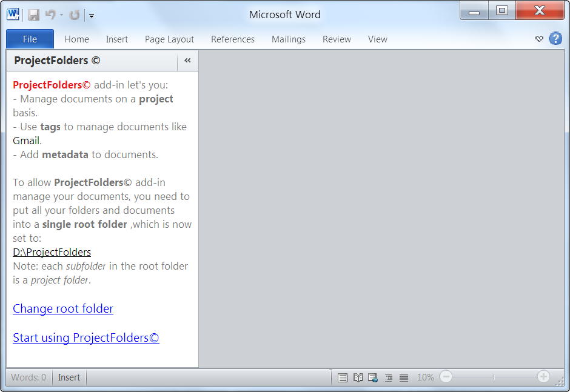Image resolution: width=570 pixels, height=392 pixels.
Task: Open the File tab
Action: [30, 39]
